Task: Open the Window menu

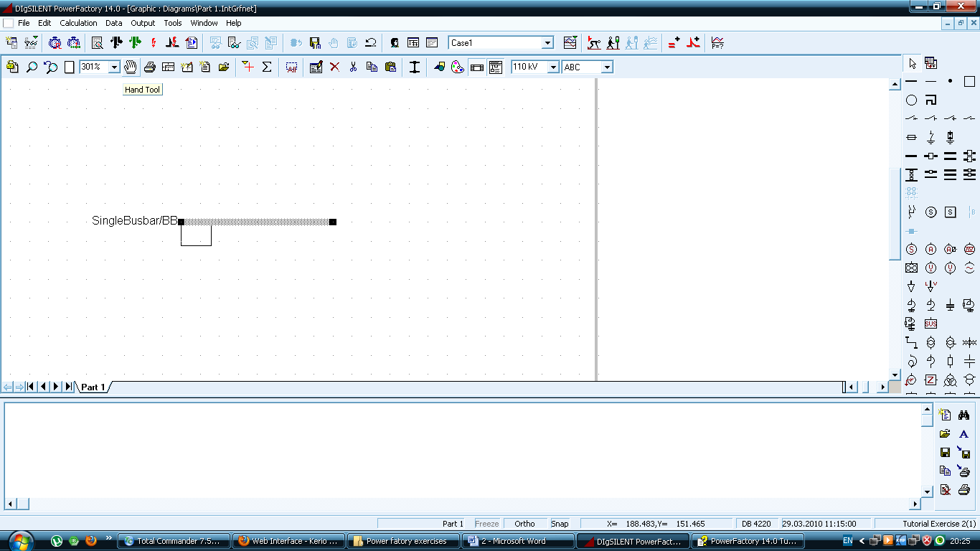Action: (x=204, y=23)
